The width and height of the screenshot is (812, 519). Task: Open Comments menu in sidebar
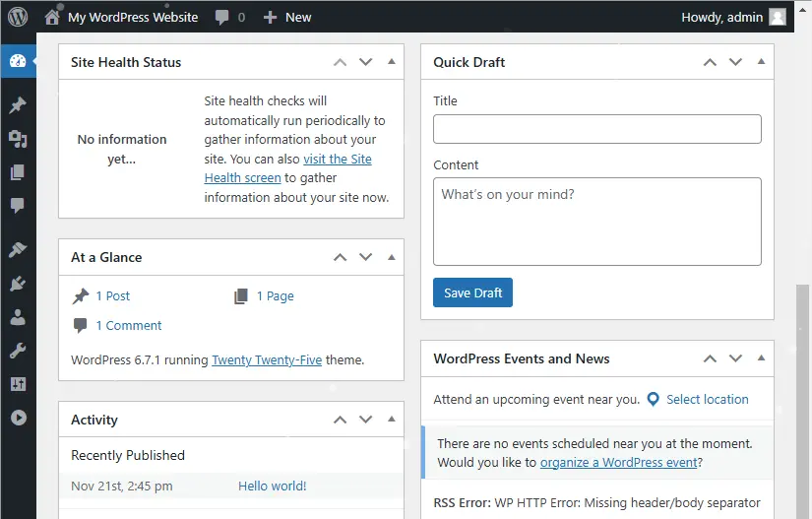18,205
